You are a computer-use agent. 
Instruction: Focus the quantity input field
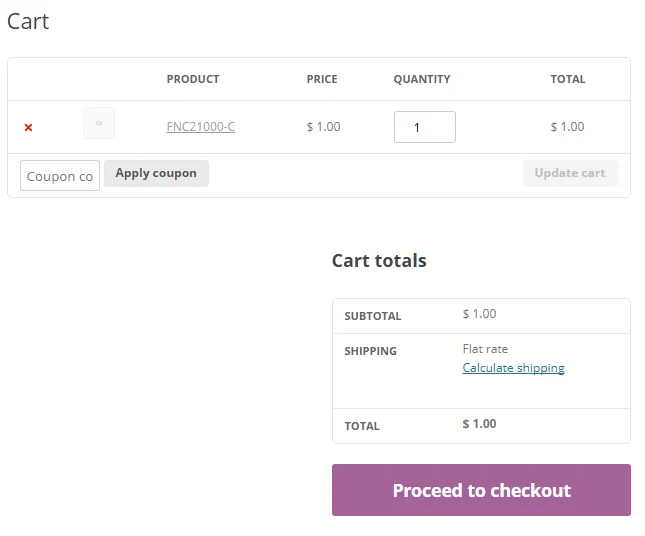424,127
